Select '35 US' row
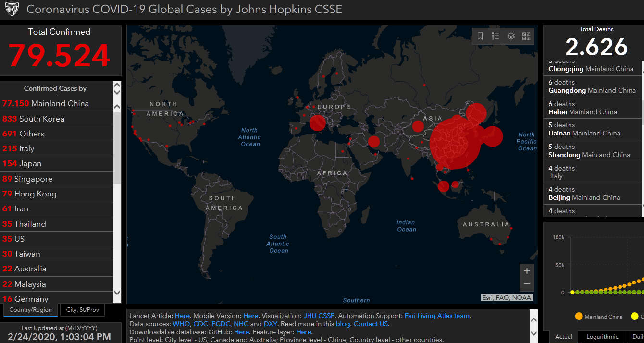644x343 pixels. click(57, 239)
